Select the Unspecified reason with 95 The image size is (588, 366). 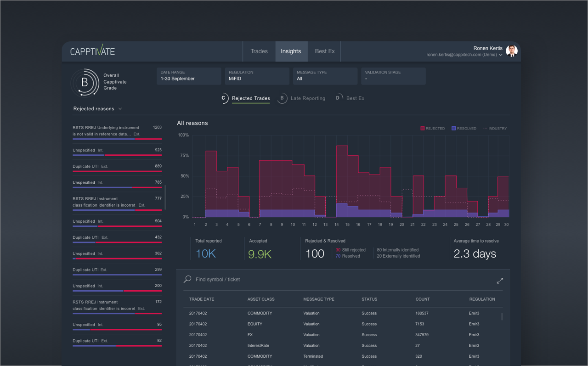click(x=117, y=326)
